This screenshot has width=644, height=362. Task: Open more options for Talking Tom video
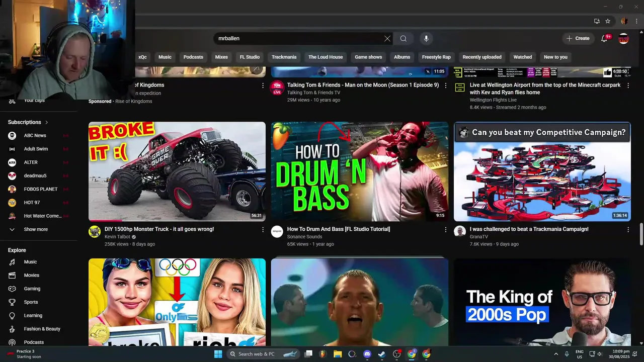(445, 85)
